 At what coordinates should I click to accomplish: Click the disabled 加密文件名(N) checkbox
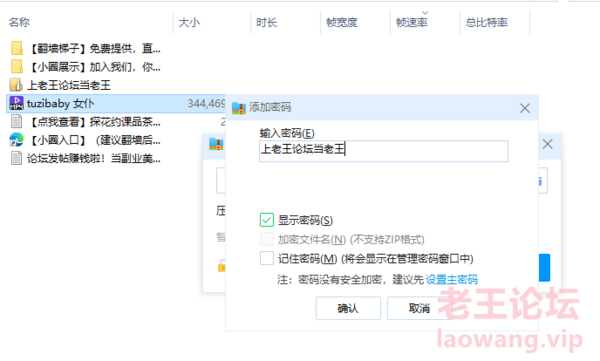click(x=267, y=239)
